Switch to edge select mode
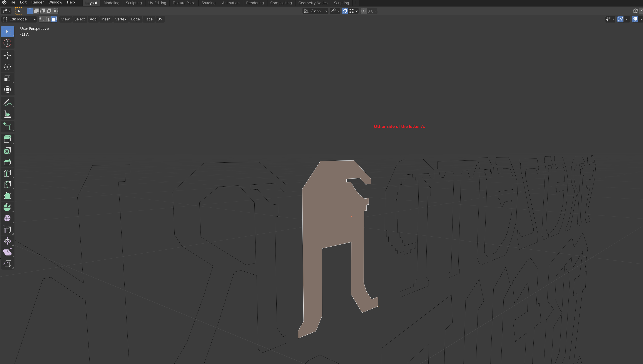Image resolution: width=643 pixels, height=364 pixels. (x=48, y=19)
